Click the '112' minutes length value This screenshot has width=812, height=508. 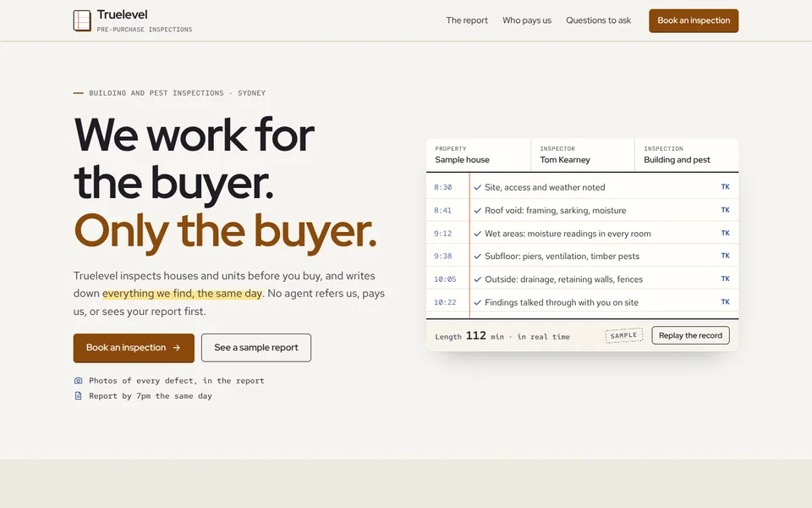click(476, 335)
